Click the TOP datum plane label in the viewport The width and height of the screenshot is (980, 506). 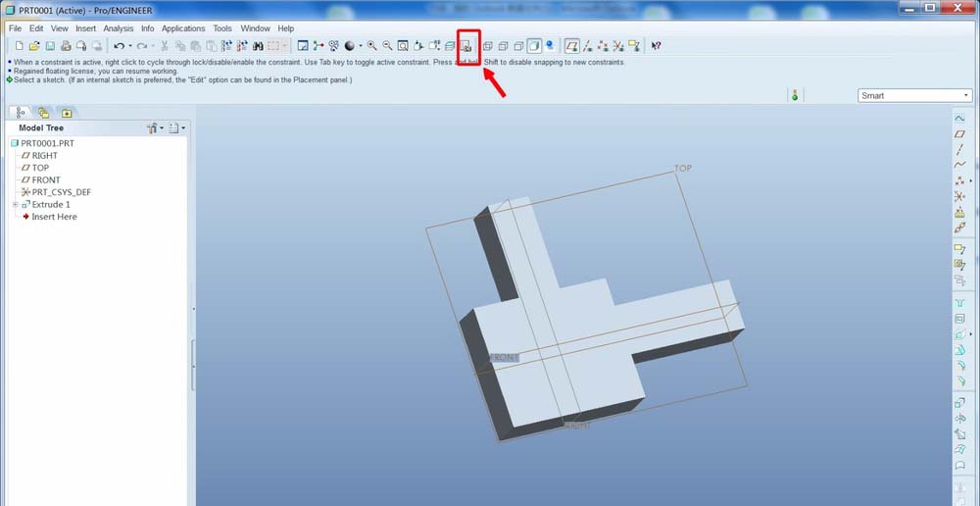coord(683,169)
